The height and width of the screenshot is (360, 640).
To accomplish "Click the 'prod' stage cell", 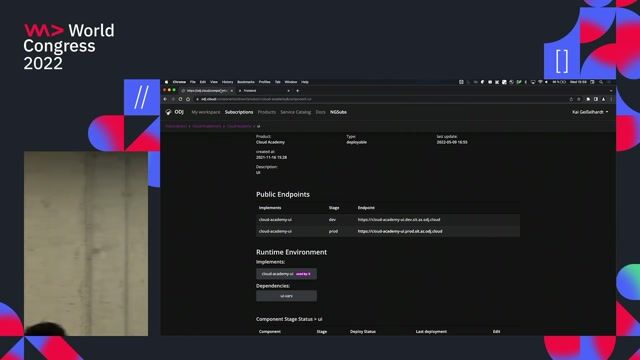I will [333, 231].
